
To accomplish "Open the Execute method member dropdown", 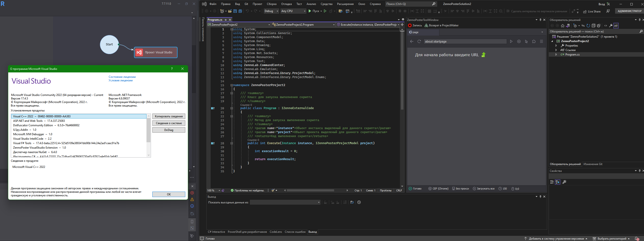I will [x=368, y=25].
